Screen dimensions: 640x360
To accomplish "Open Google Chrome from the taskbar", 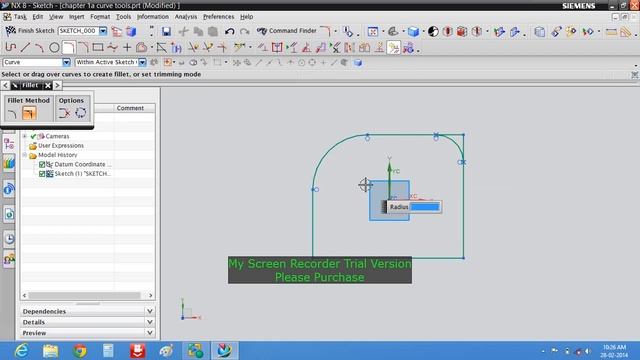I will coord(80,351).
